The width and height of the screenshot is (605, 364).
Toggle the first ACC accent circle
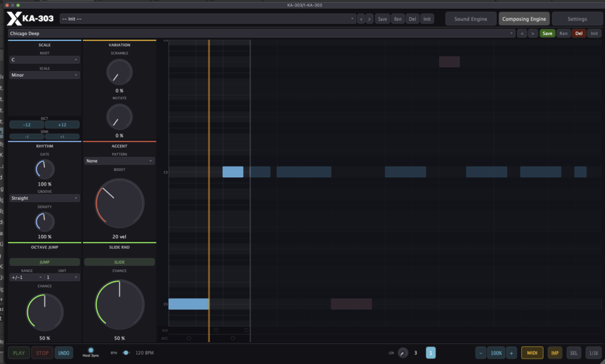(188, 338)
